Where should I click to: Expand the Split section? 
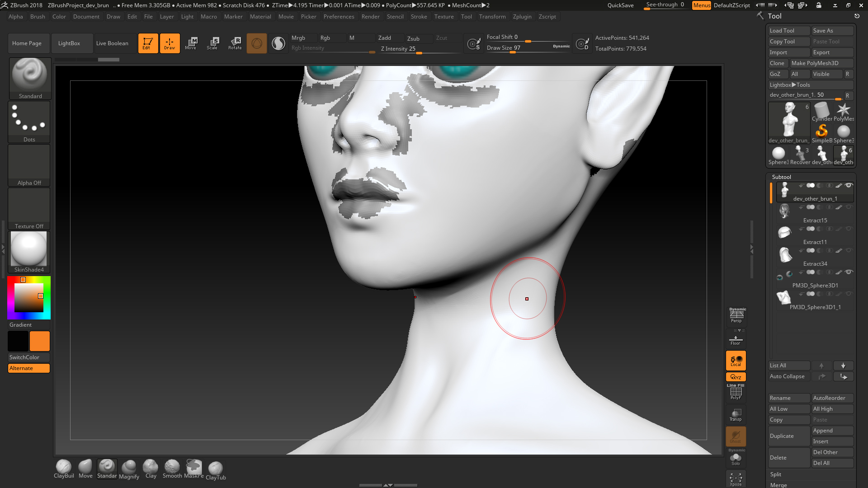(776, 474)
